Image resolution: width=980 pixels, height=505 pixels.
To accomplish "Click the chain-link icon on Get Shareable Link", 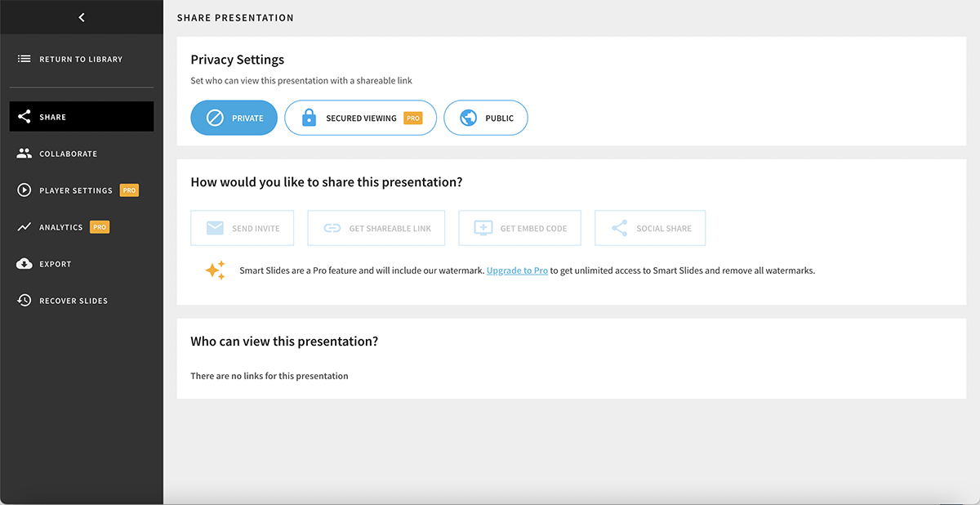I will coord(332,228).
